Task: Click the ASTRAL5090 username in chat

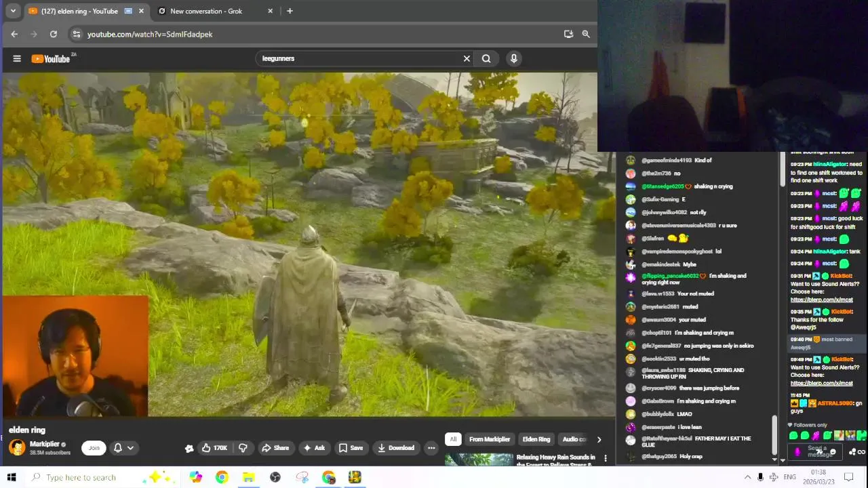Action: 833,403
